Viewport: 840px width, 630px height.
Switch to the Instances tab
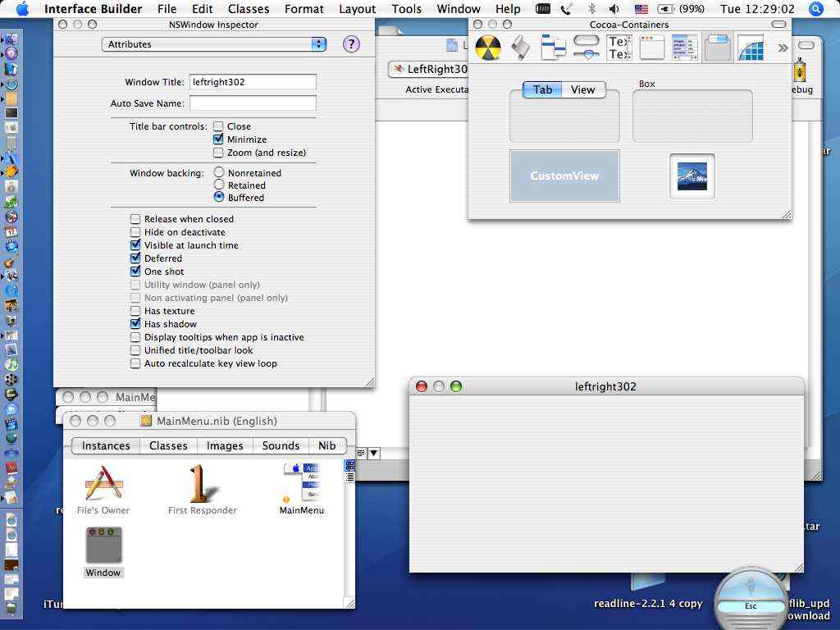coord(106,445)
